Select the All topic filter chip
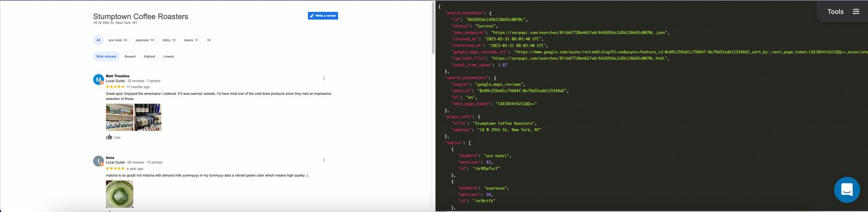 [98, 40]
